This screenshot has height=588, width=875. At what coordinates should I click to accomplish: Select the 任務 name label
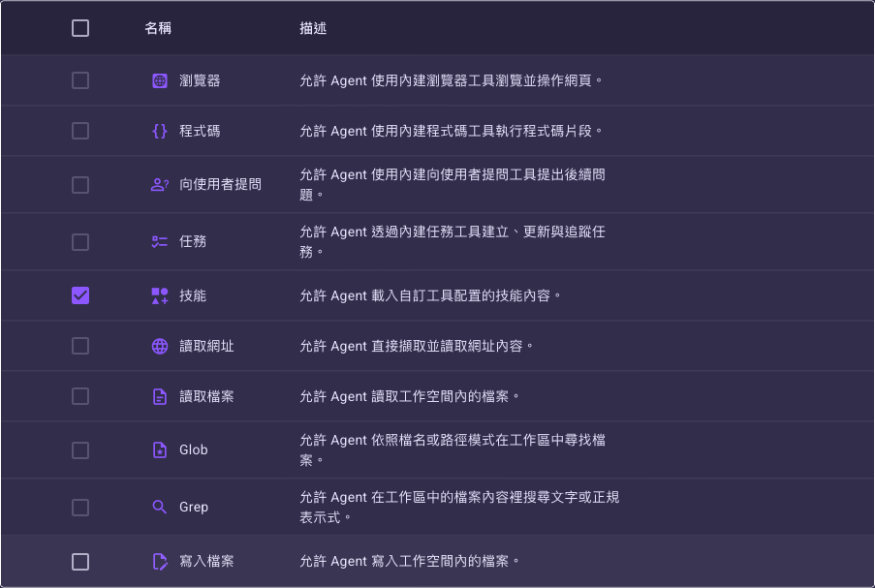193,241
